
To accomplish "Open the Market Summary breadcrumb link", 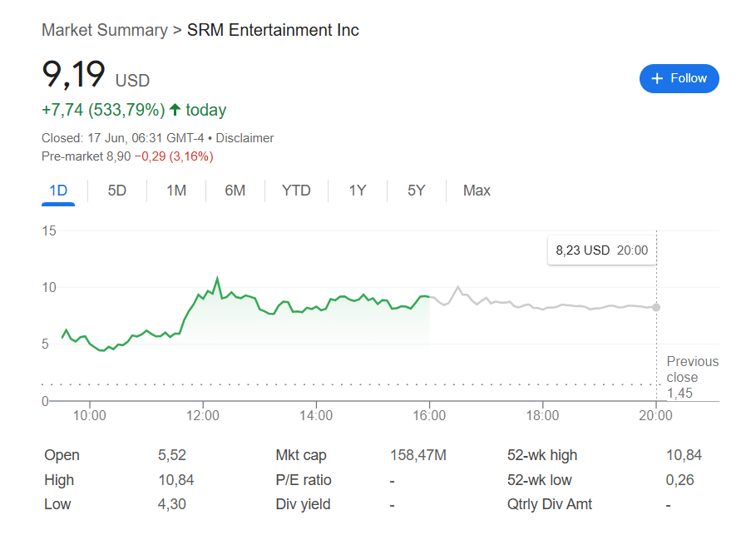I will (104, 30).
